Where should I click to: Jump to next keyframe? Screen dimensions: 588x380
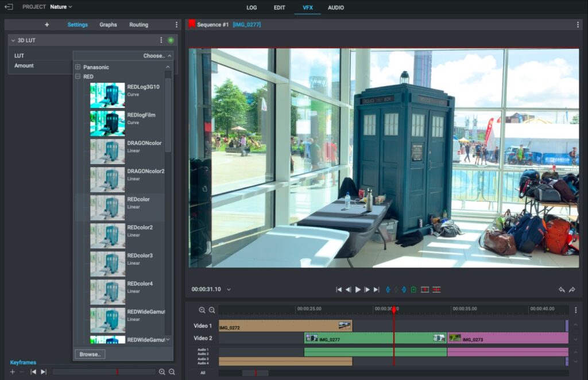(x=43, y=372)
